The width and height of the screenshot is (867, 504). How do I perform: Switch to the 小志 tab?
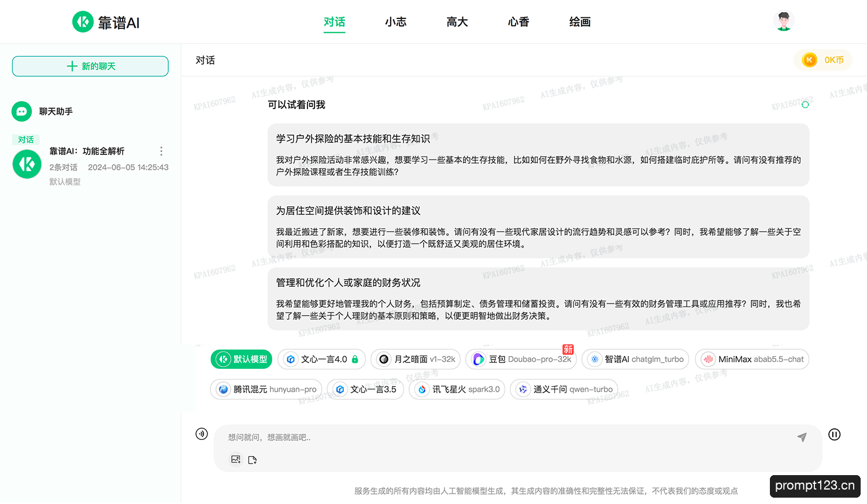pos(396,22)
